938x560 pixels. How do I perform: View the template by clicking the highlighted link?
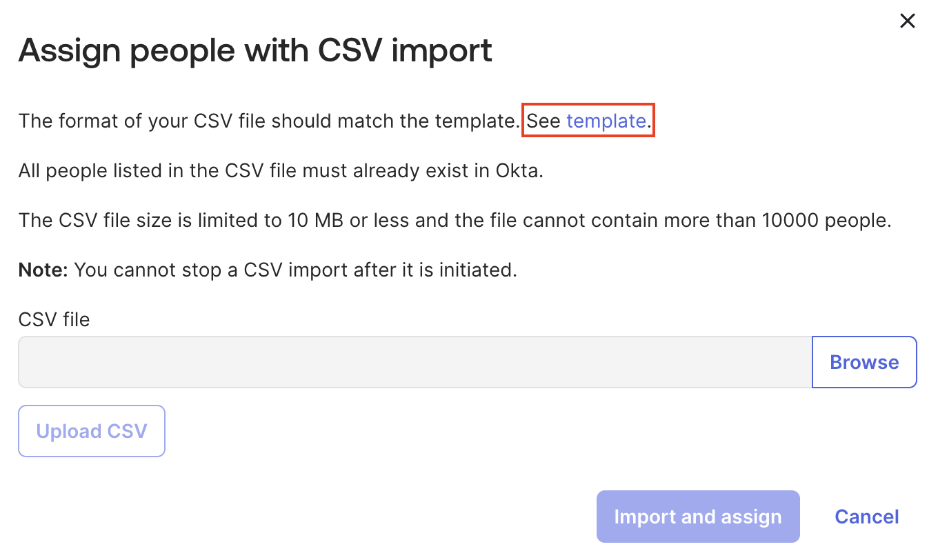pyautogui.click(x=606, y=121)
